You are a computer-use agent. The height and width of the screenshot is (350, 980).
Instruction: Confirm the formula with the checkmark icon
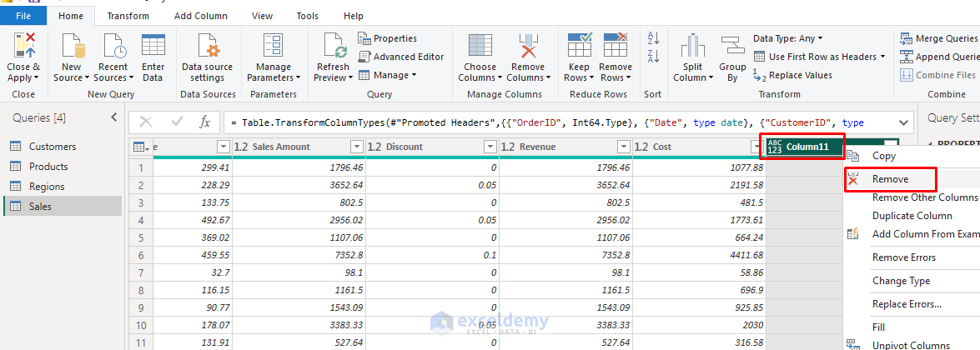[177, 122]
